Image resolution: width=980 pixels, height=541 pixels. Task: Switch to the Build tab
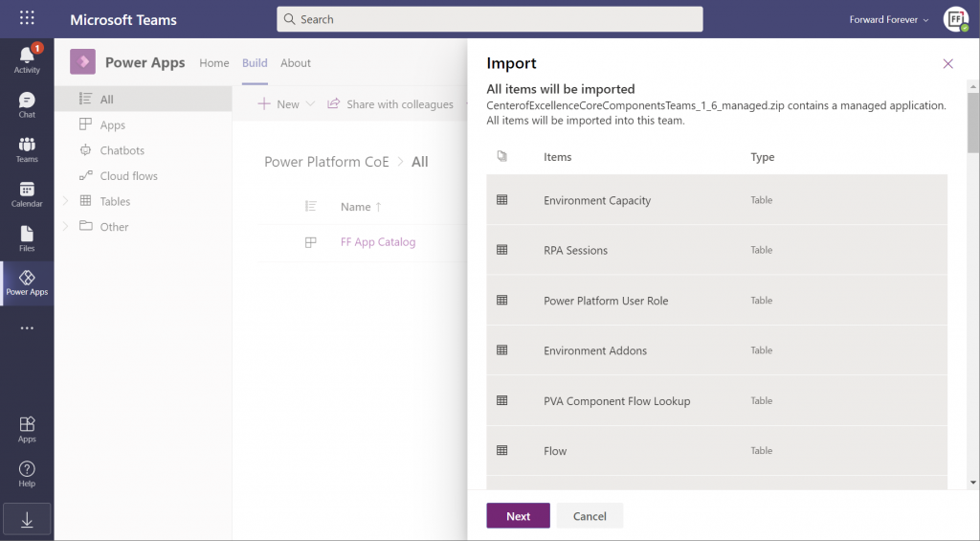tap(255, 62)
